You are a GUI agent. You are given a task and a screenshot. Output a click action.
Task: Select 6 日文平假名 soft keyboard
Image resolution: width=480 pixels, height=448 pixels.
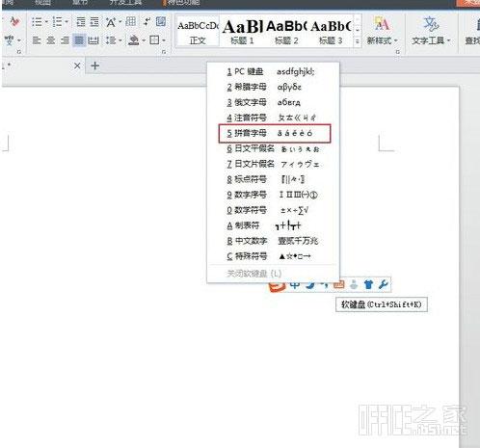point(273,148)
